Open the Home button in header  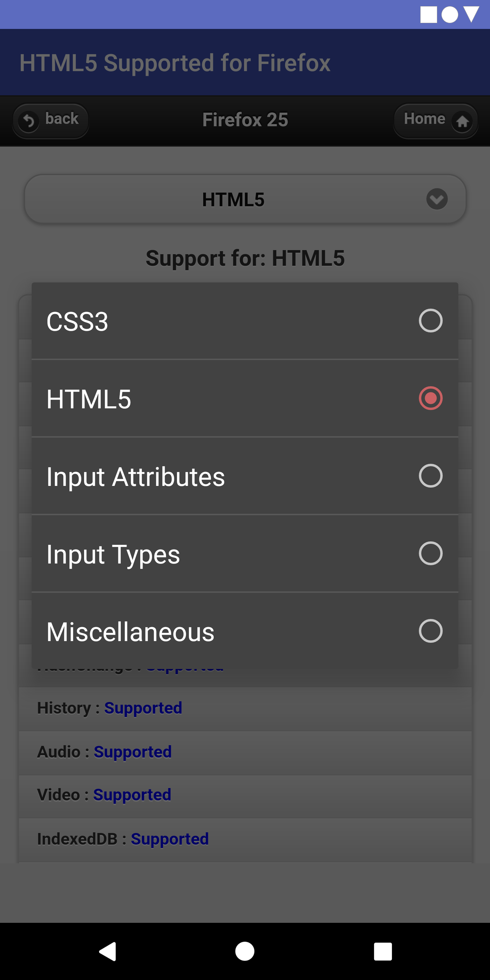pyautogui.click(x=436, y=121)
